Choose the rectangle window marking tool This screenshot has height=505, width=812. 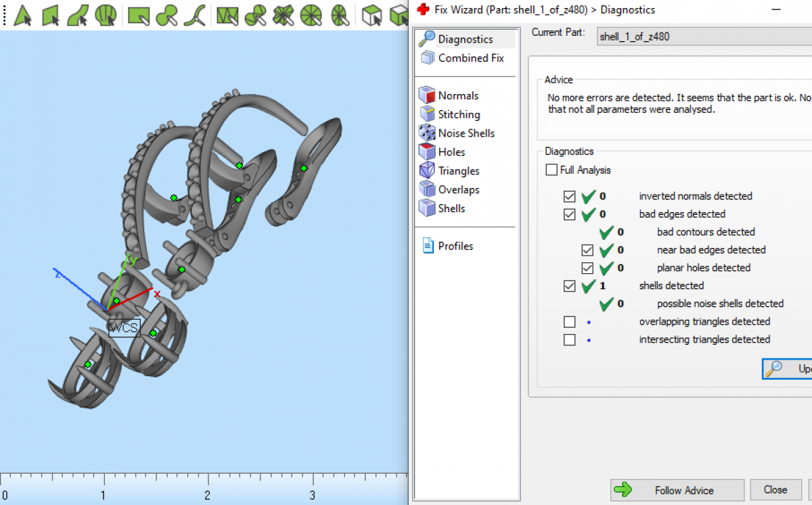pos(138,14)
